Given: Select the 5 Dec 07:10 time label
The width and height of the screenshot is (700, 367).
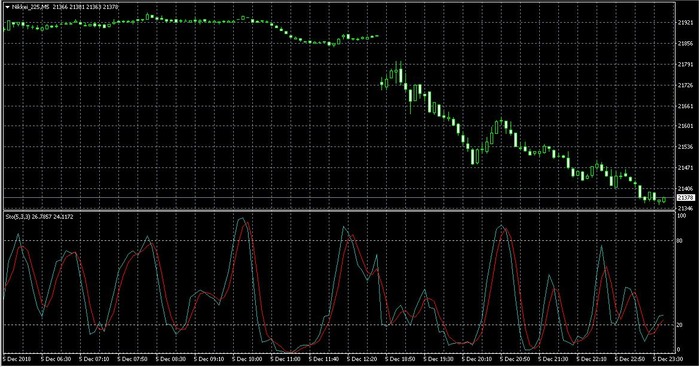Looking at the screenshot, I should coord(94,359).
